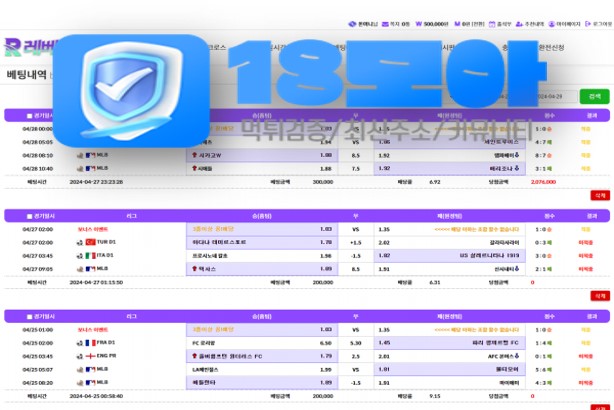Click the MLB logo in the 04/28 10:40 row
This screenshot has height=410, width=614.
pos(90,169)
